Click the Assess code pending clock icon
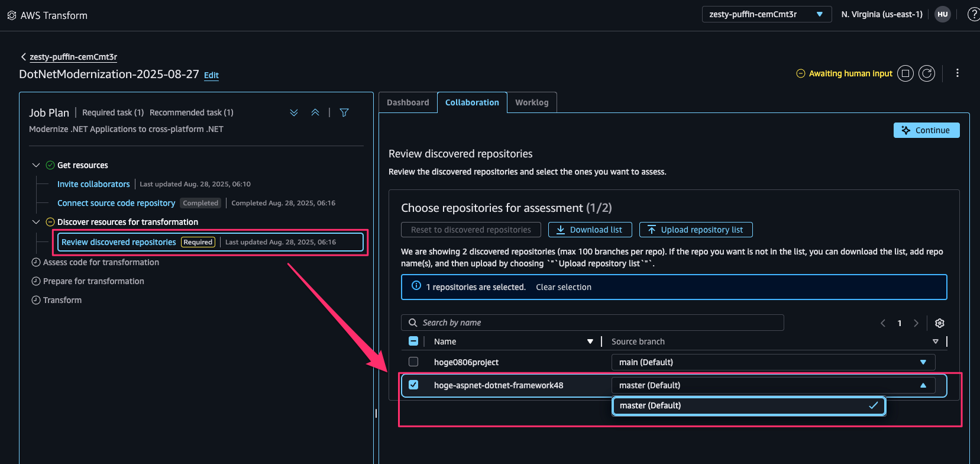 [36, 262]
